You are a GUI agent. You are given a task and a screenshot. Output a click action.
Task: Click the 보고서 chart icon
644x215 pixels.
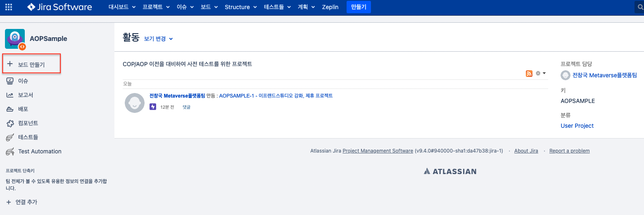pos(10,95)
